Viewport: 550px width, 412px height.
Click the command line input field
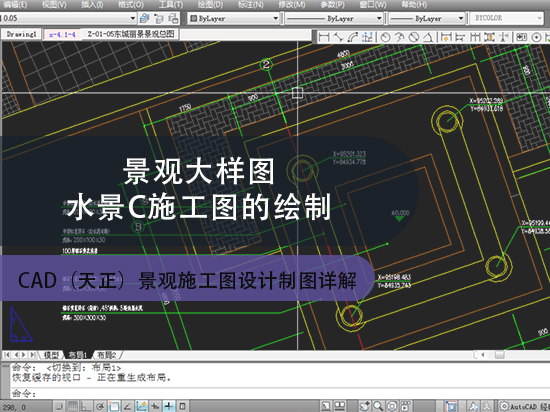(x=281, y=393)
